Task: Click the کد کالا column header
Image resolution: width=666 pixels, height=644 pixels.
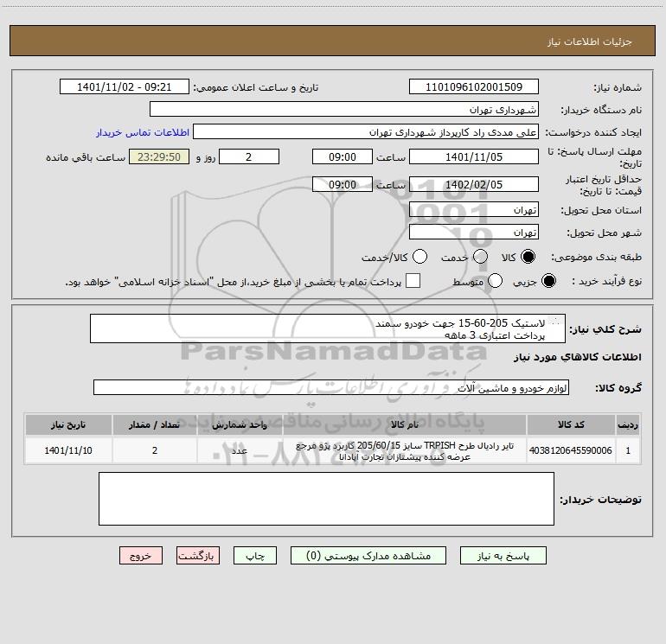Action: (571, 424)
